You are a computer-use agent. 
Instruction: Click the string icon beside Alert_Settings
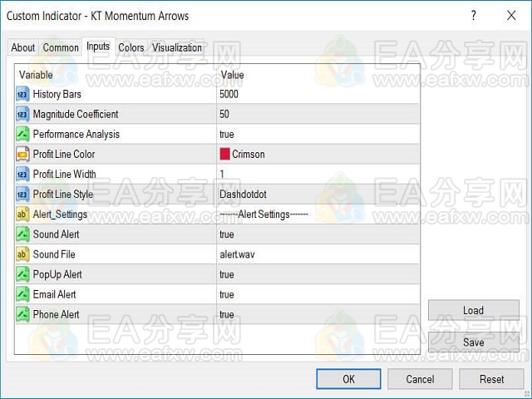(22, 214)
